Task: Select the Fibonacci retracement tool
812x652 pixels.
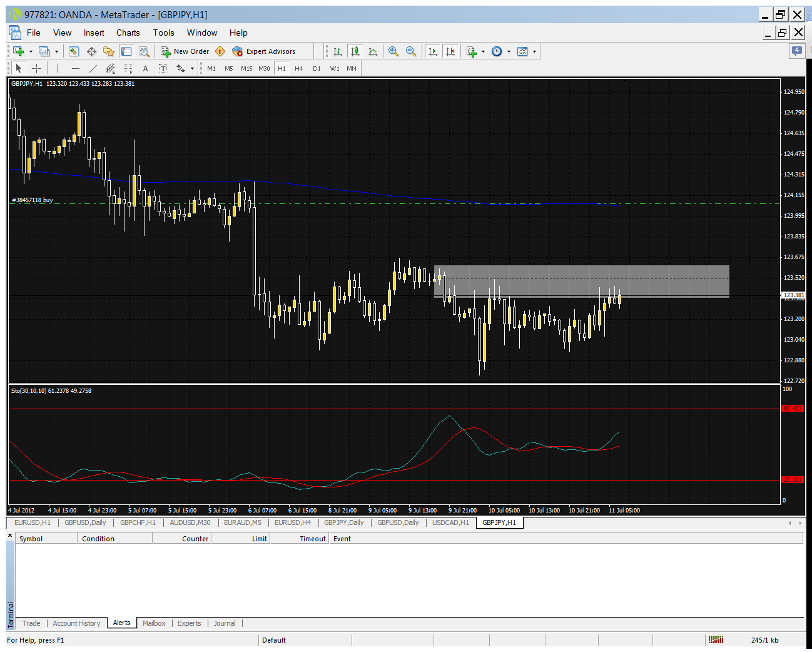Action: click(128, 68)
